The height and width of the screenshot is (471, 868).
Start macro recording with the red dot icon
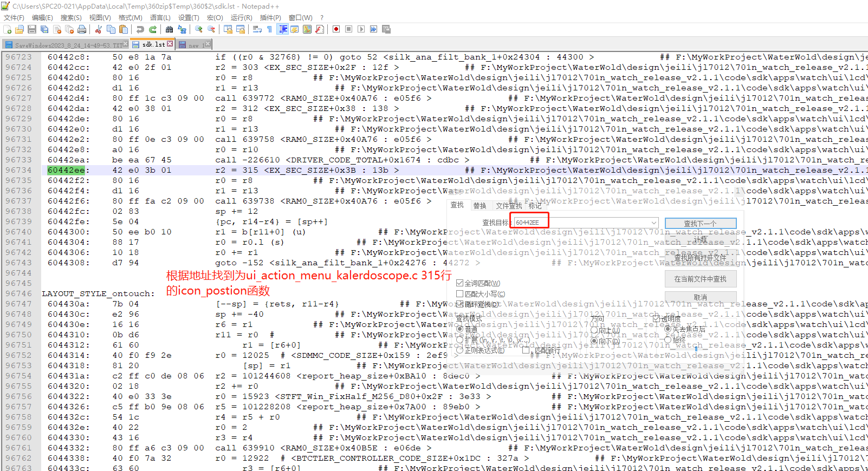coord(336,29)
